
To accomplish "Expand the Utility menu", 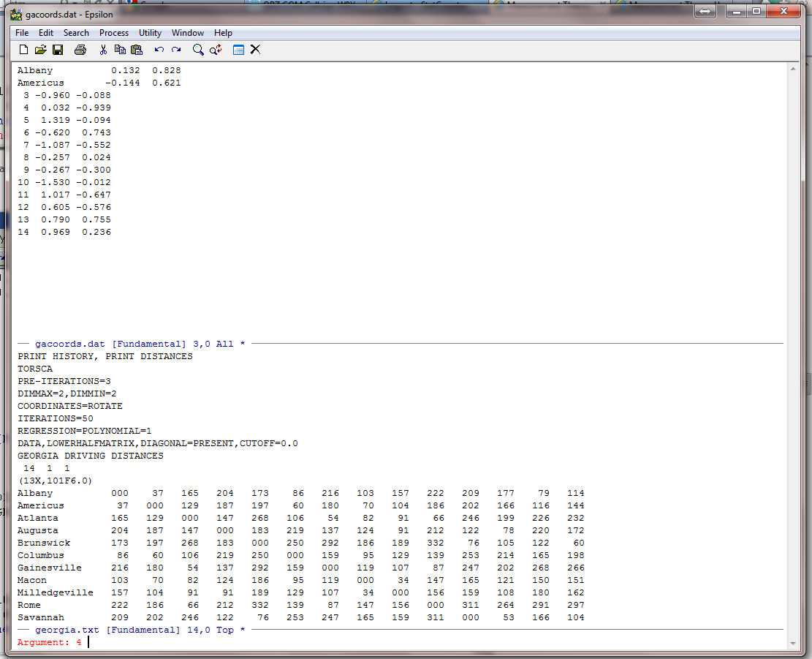I will (x=150, y=33).
